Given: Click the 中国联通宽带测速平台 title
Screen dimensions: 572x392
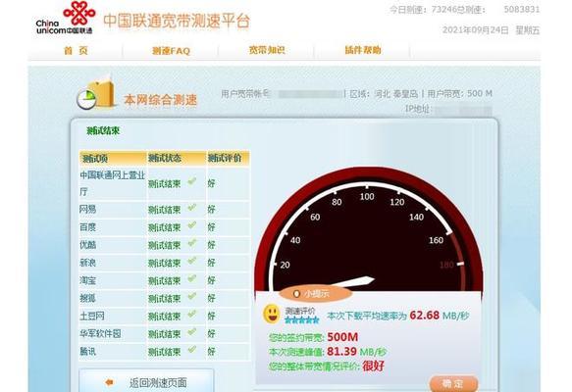Looking at the screenshot, I should (177, 21).
